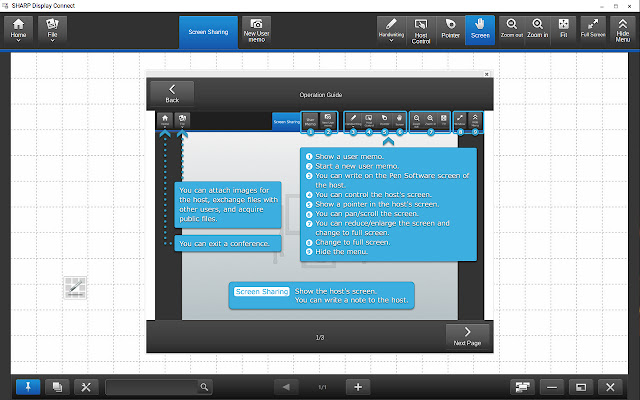
Task: Click the Zoom in magnifier
Action: click(538, 29)
